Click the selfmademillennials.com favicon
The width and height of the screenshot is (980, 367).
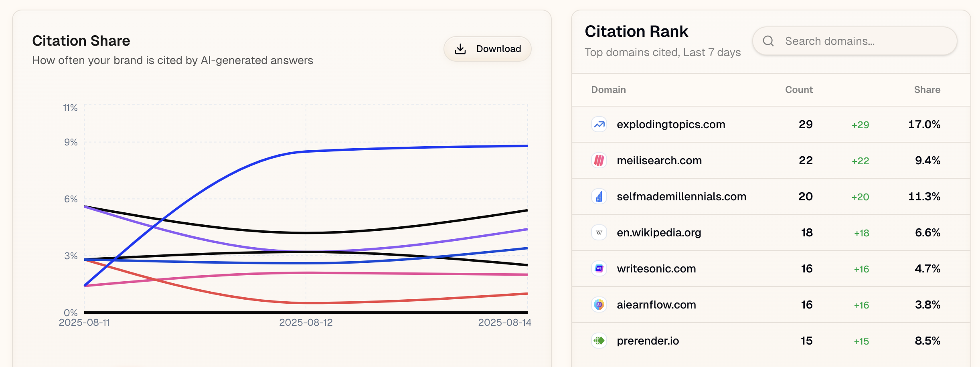[x=599, y=196]
